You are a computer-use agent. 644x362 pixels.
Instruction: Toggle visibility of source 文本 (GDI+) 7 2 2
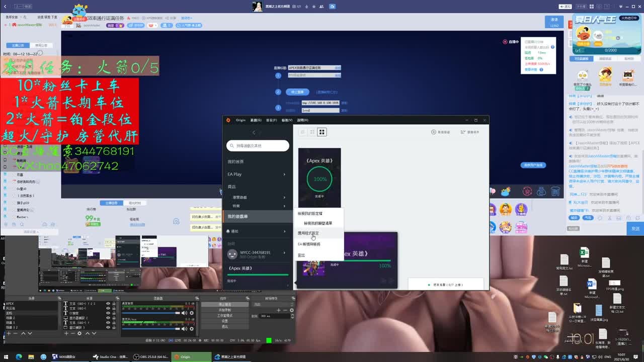(108, 304)
